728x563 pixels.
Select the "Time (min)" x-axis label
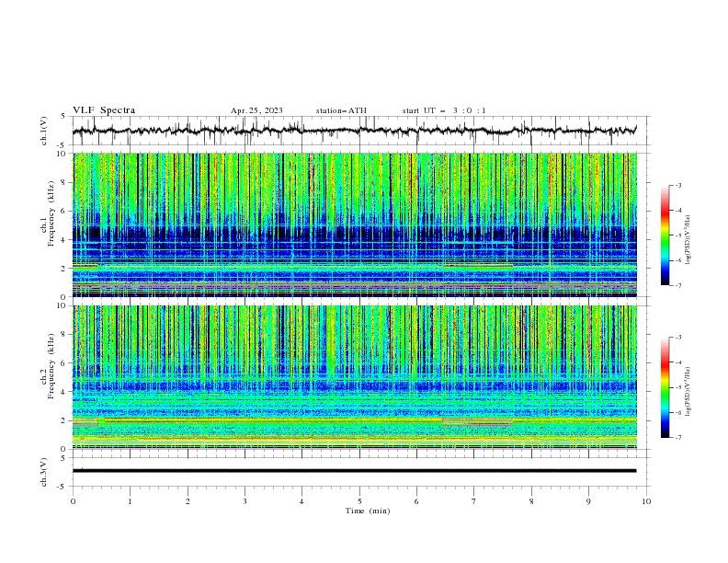click(368, 511)
